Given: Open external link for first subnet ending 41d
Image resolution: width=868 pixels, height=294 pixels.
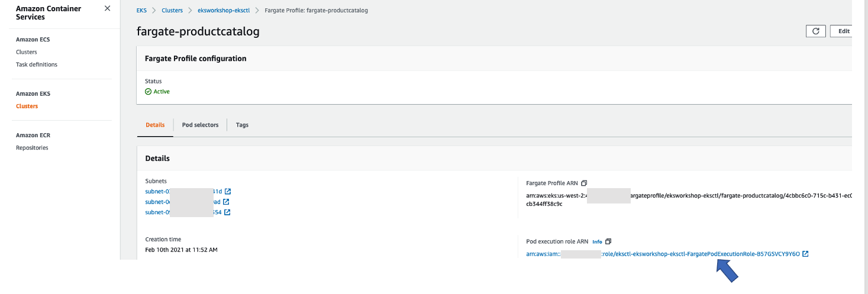Looking at the screenshot, I should pos(228,191).
